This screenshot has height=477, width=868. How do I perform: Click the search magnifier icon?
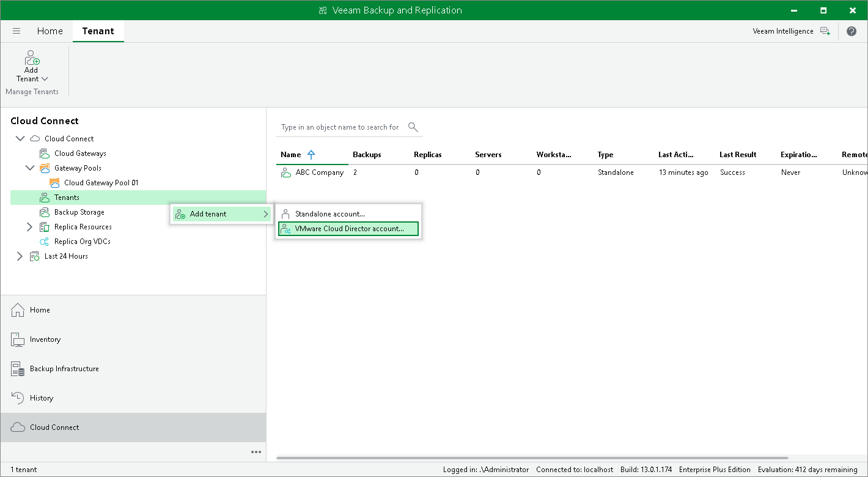[413, 127]
